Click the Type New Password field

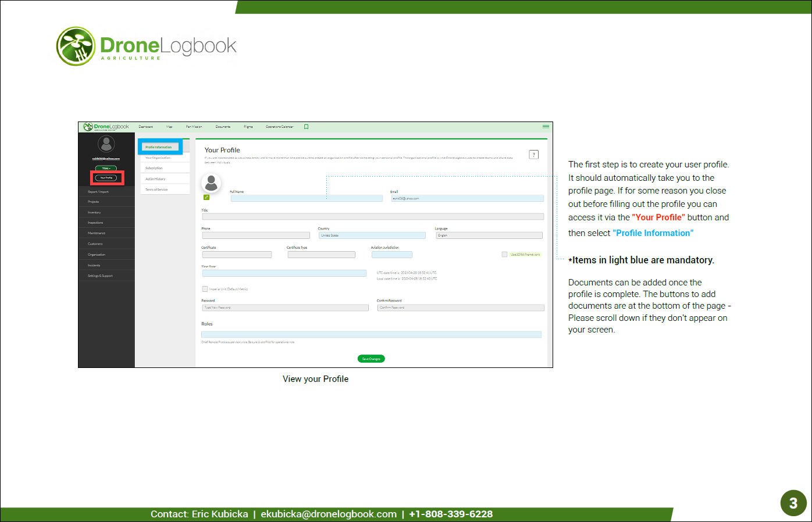coord(286,308)
